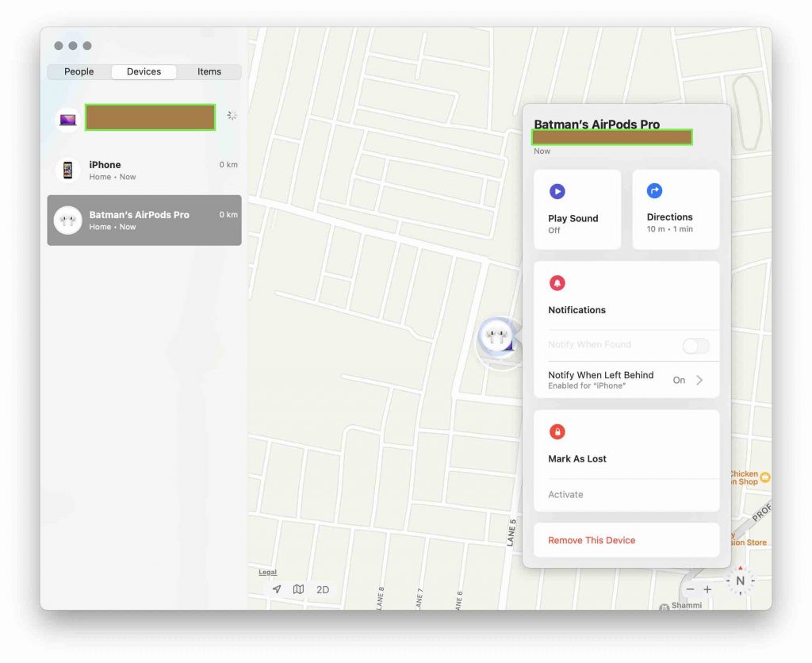Click the Directions arrow icon

[654, 191]
